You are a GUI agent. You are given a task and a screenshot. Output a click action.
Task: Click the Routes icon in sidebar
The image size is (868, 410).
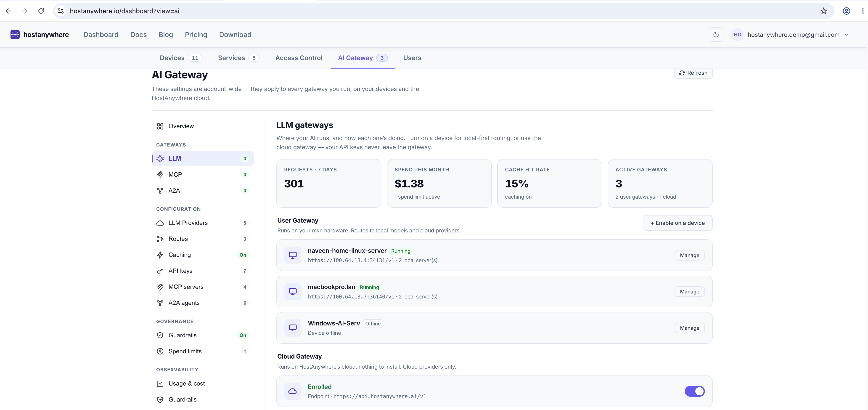coord(160,239)
